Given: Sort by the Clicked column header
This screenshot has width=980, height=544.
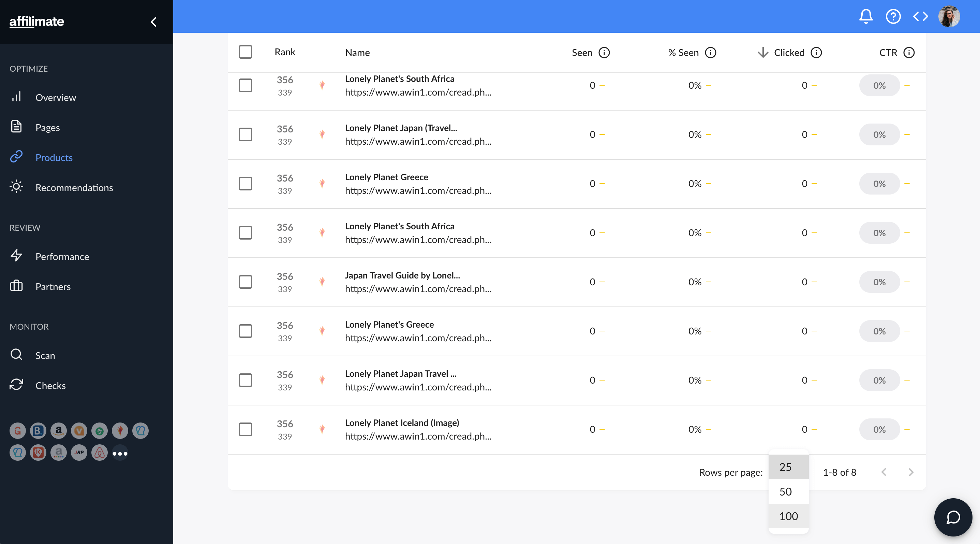Looking at the screenshot, I should (789, 53).
